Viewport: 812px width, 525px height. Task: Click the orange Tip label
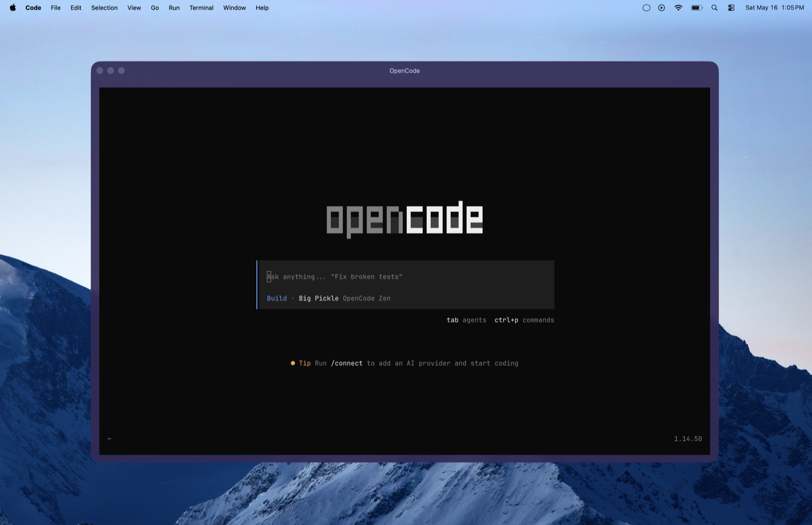(304, 363)
